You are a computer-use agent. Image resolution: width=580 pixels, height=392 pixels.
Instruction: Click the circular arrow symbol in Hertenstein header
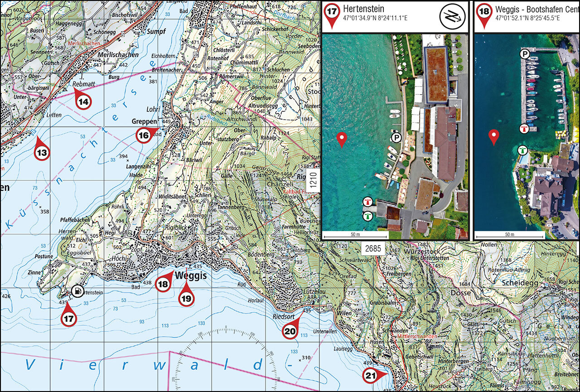click(451, 16)
